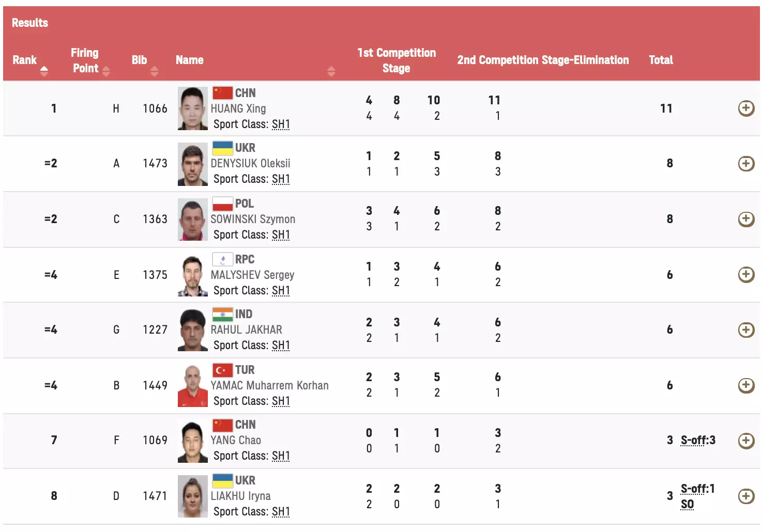
Task: Click MALYSHEV Sergey's name link
Action: click(252, 275)
